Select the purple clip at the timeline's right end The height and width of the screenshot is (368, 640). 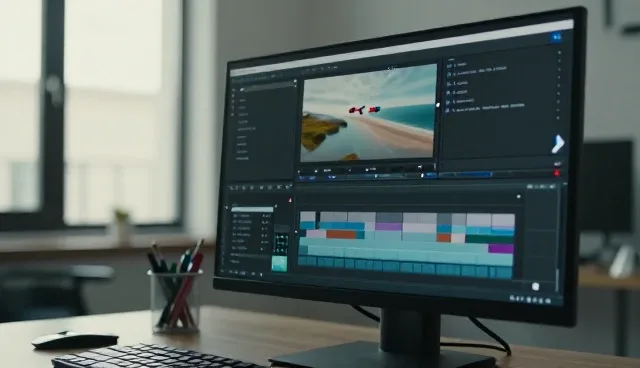click(x=501, y=248)
